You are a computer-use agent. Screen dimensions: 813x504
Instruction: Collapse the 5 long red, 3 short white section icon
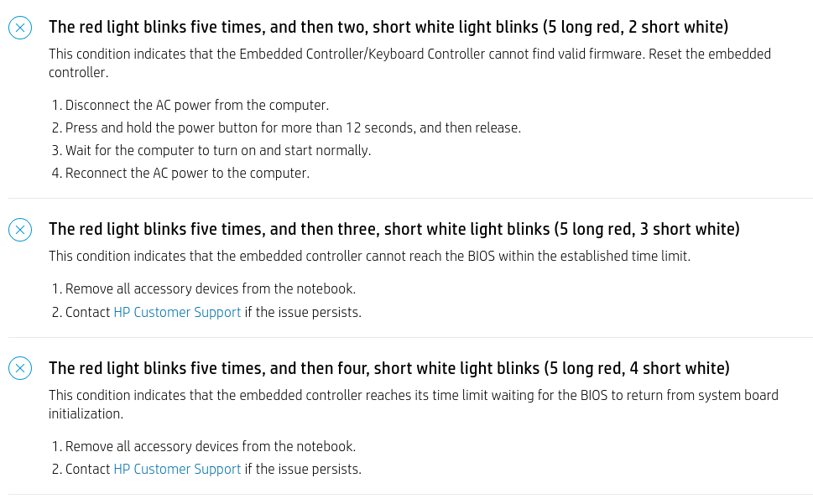(x=20, y=230)
